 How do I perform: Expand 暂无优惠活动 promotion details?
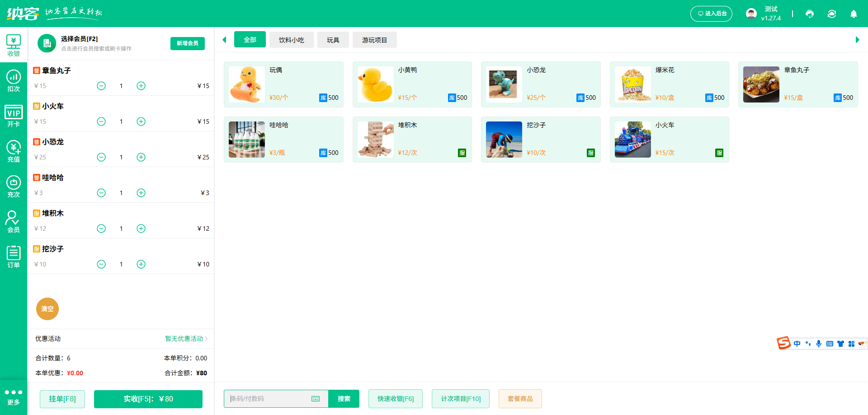point(184,339)
